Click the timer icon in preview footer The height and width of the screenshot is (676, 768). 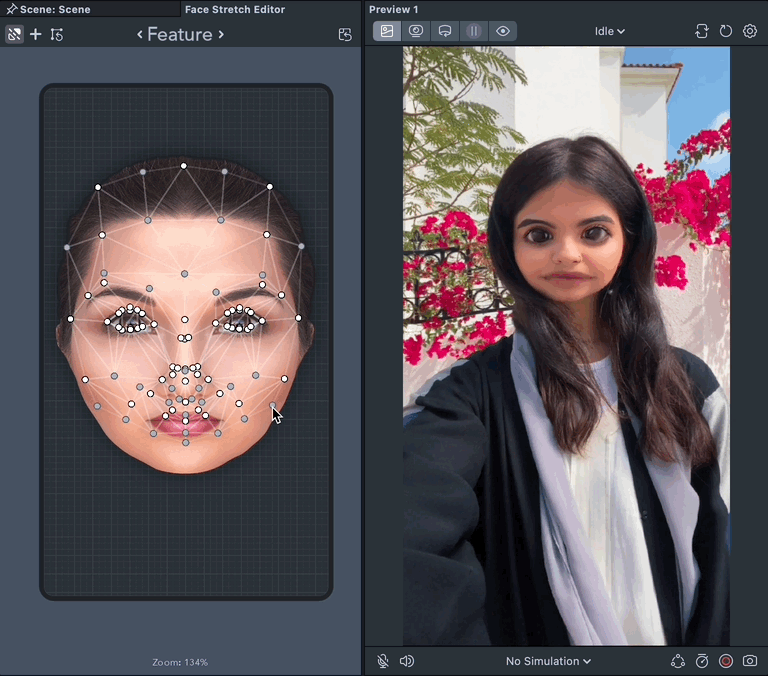click(702, 661)
